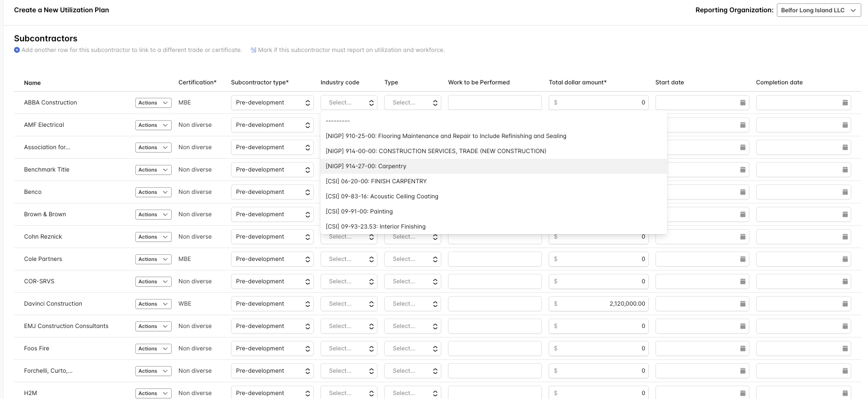This screenshot has height=399, width=868.
Task: Click total dollar amount for EMJ Construction Consultants
Action: (x=598, y=326)
